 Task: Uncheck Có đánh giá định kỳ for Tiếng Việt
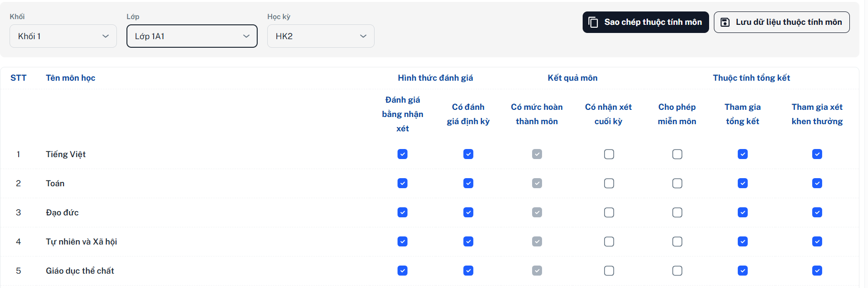point(469,154)
